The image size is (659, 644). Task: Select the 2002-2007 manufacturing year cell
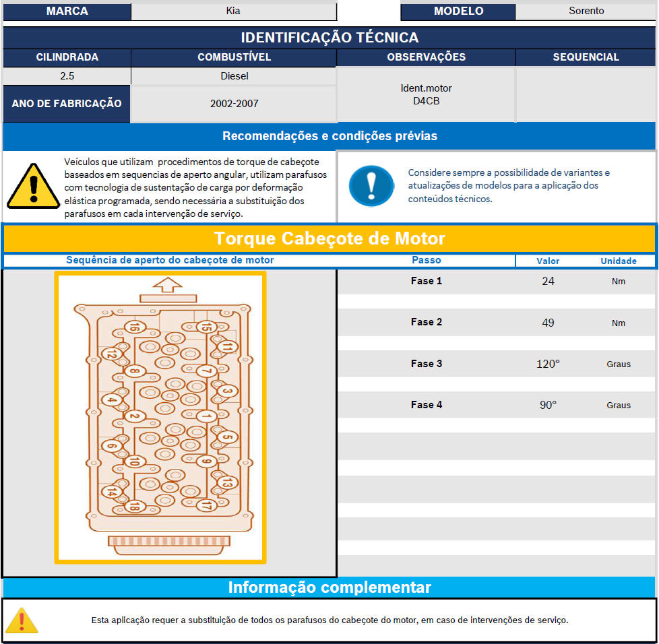click(234, 104)
